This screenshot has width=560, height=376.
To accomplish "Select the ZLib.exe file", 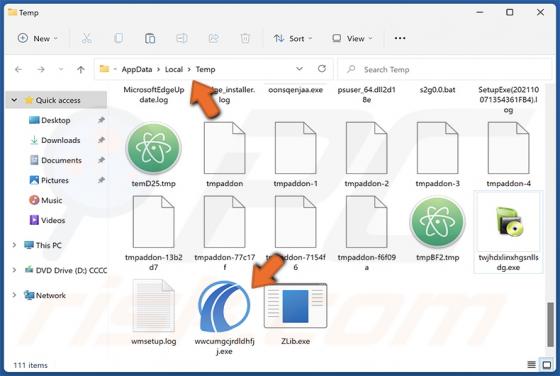I will 295,313.
